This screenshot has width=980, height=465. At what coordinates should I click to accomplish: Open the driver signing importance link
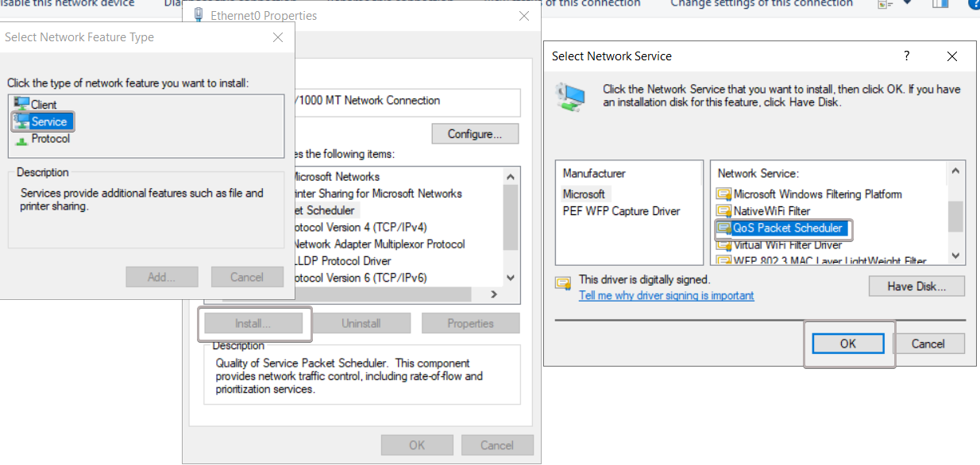click(x=666, y=296)
